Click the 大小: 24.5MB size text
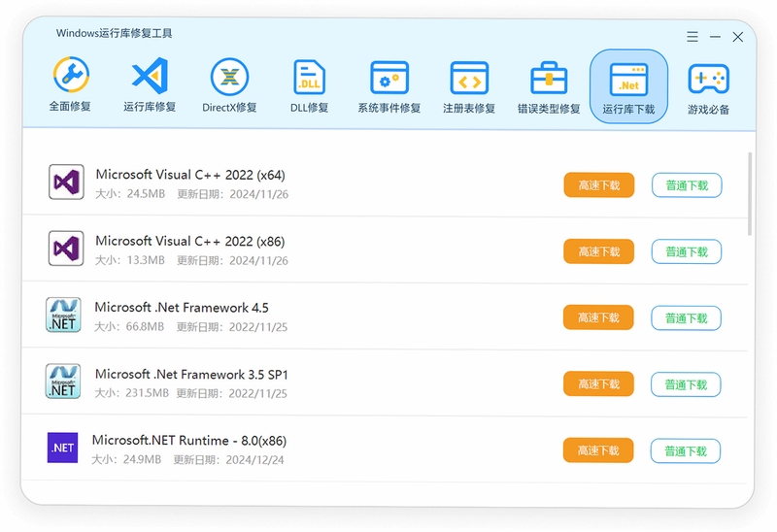This screenshot has height=532, width=777. point(130,194)
